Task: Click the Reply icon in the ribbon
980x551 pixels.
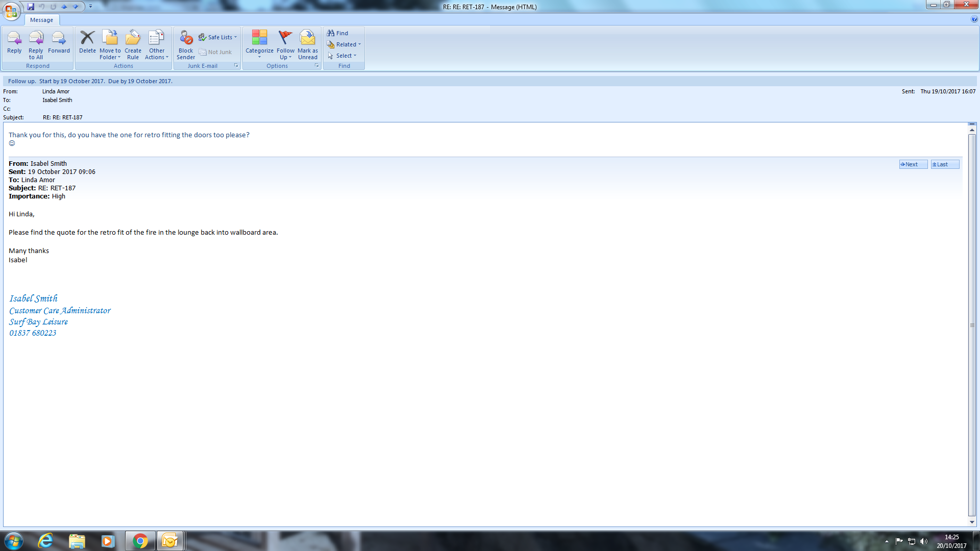Action: point(14,39)
